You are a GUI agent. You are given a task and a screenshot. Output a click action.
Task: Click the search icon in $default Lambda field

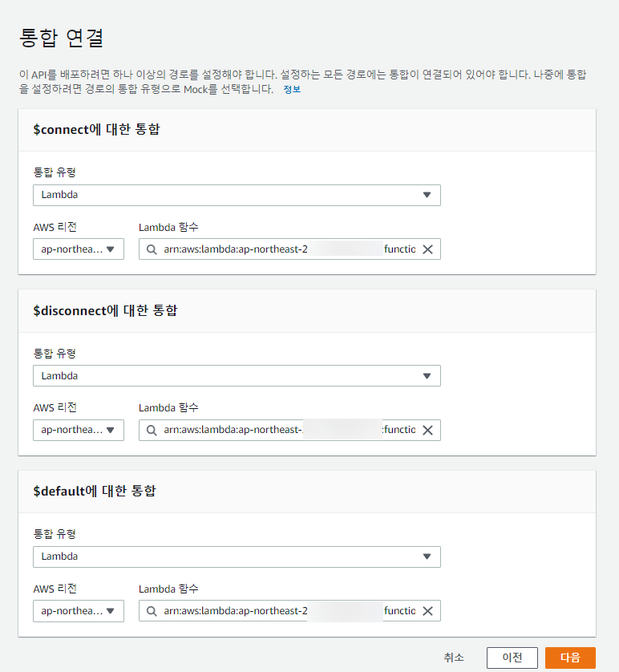[151, 611]
